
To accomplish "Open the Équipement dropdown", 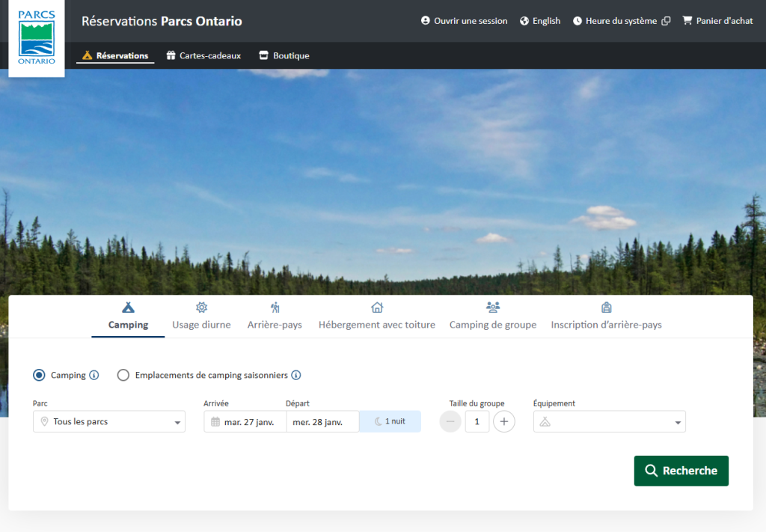I will 609,421.
